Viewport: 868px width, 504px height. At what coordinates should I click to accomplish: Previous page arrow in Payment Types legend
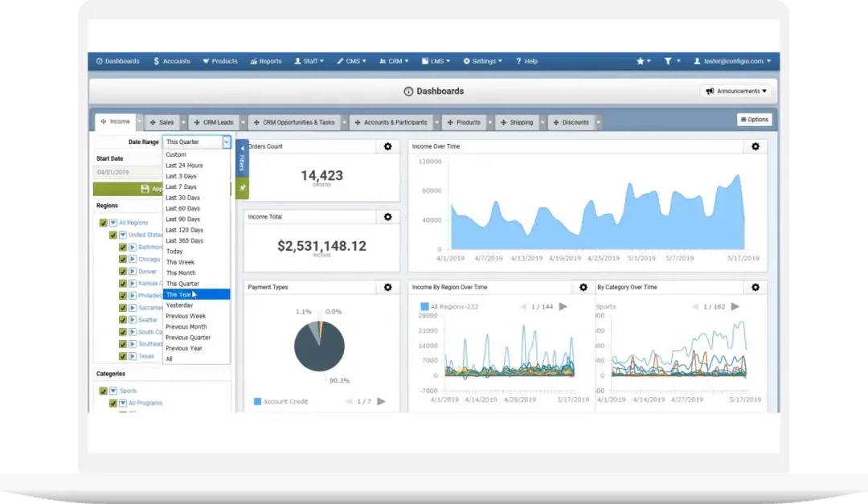349,402
